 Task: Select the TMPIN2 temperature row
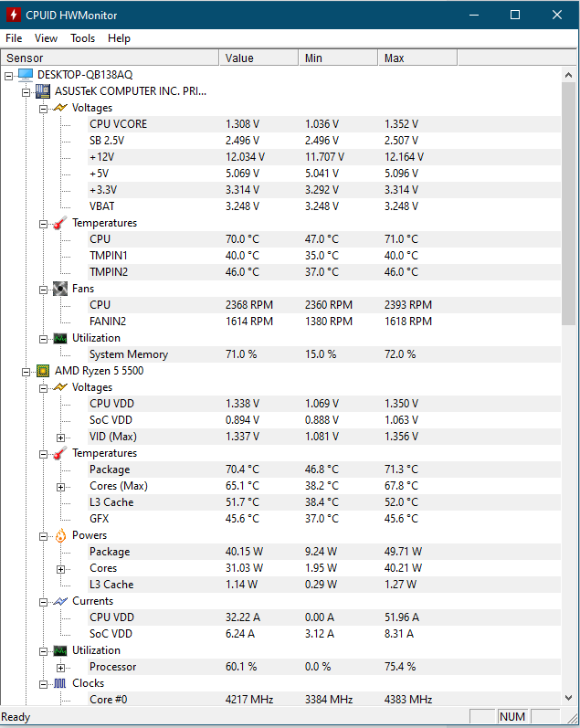point(324,272)
